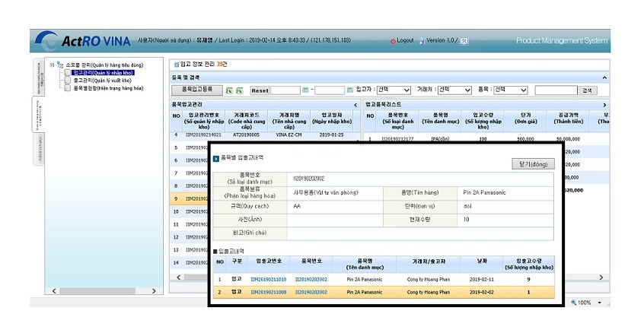Open the 품목 dropdown
The height and width of the screenshot is (336, 644).
pos(511,90)
